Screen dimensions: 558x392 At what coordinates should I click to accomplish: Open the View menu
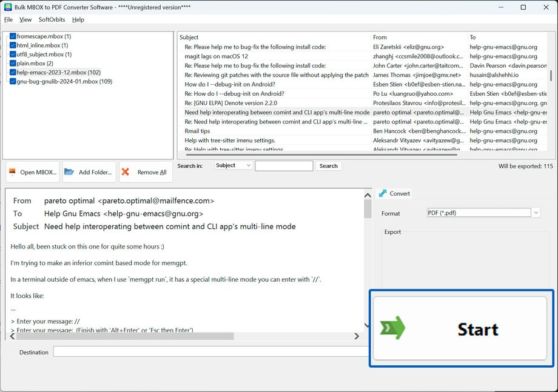[25, 19]
